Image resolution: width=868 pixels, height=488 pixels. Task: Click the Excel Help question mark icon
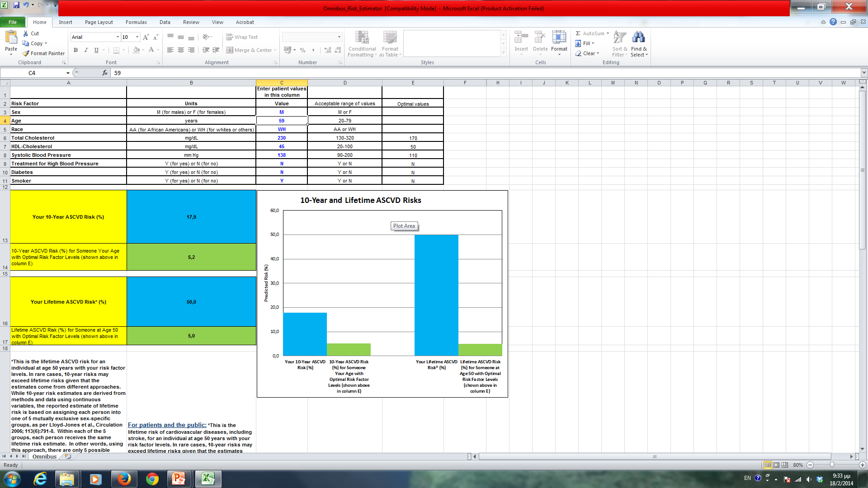[833, 22]
